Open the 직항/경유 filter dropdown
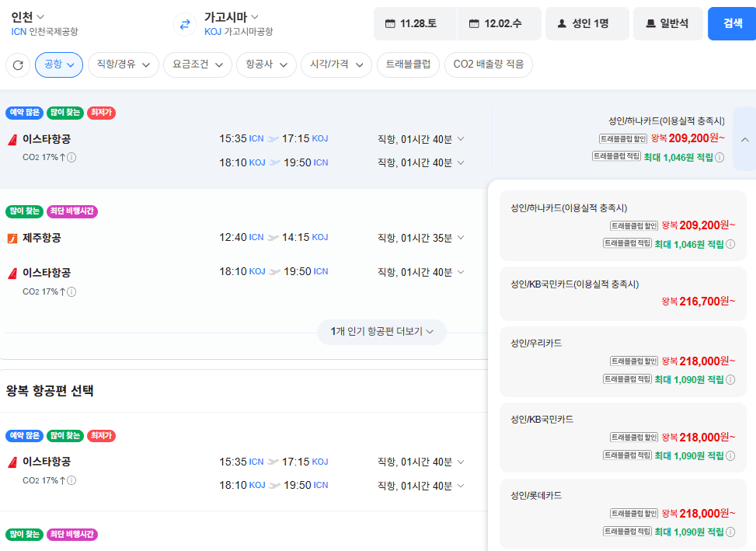 pyautogui.click(x=124, y=65)
